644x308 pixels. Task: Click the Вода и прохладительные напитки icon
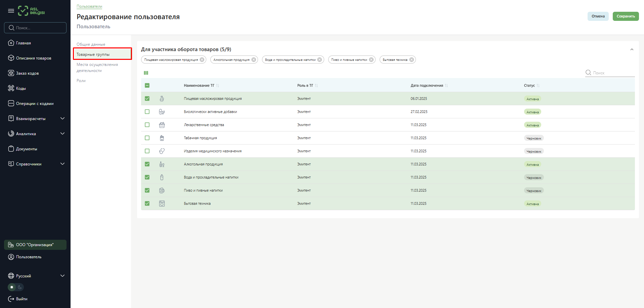(162, 177)
